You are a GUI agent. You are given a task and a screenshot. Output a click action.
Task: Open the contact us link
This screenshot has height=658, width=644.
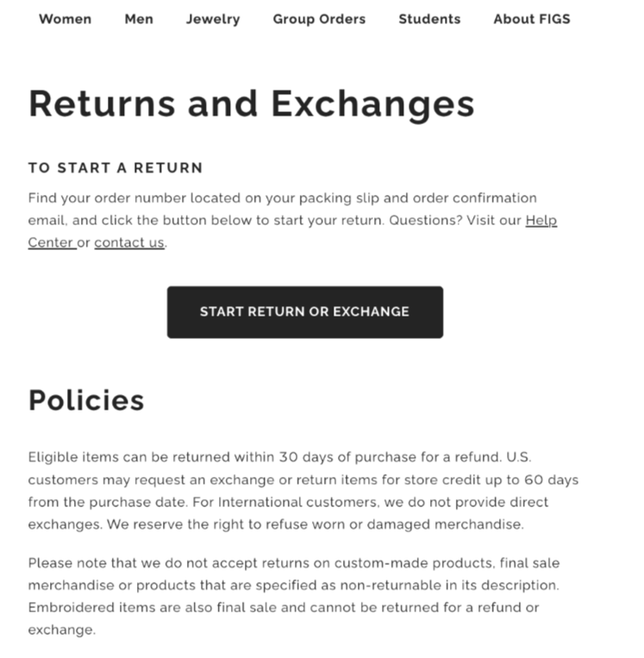point(129,242)
